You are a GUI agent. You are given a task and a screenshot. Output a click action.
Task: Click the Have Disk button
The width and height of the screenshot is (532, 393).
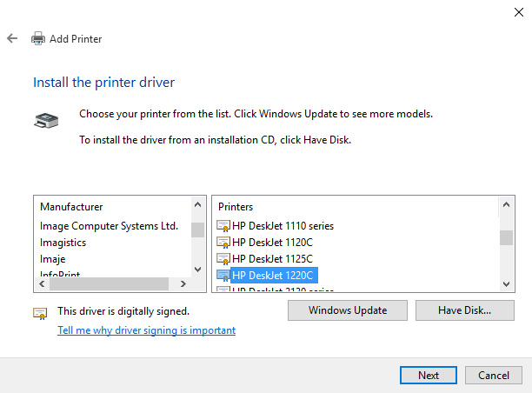(465, 310)
